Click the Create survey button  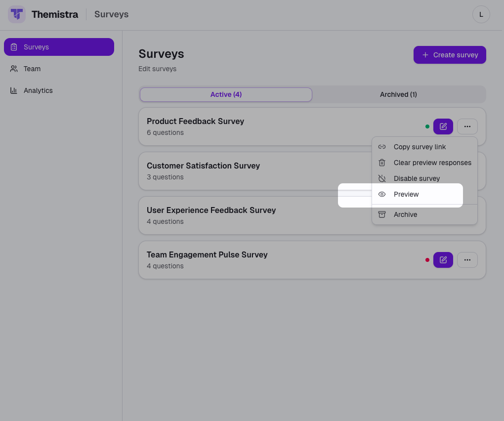449,55
